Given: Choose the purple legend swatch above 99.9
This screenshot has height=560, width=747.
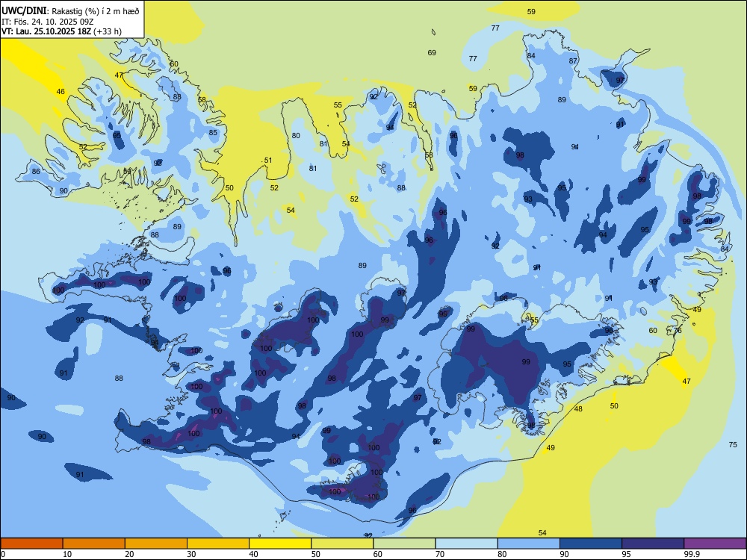Looking at the screenshot, I should point(715,544).
